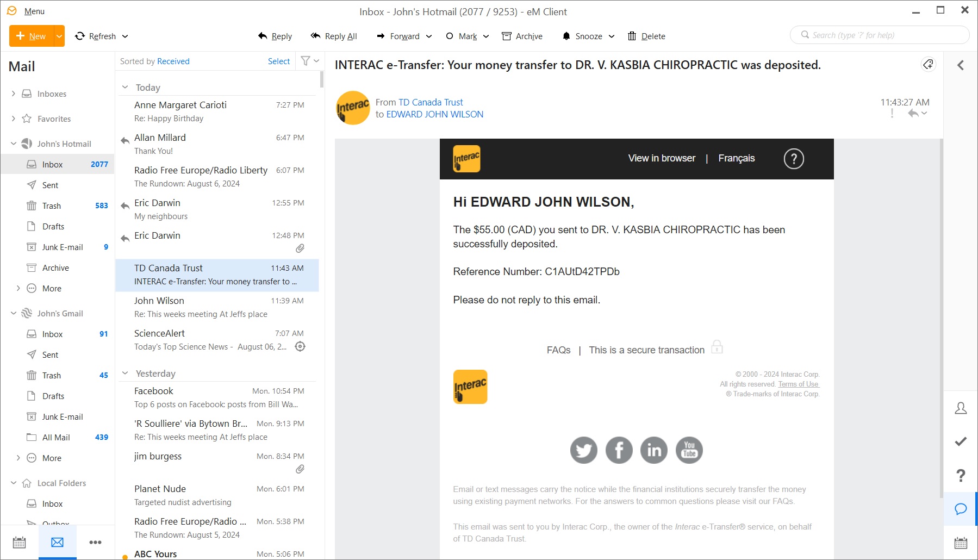Open the application Menu
This screenshot has width=978, height=560.
coord(34,11)
